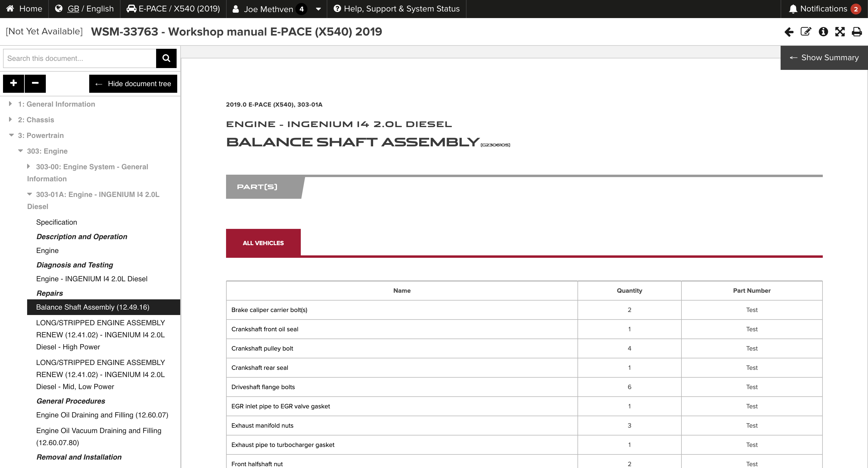Click the search magnifier button
Image resolution: width=868 pixels, height=468 pixels.
[166, 58]
